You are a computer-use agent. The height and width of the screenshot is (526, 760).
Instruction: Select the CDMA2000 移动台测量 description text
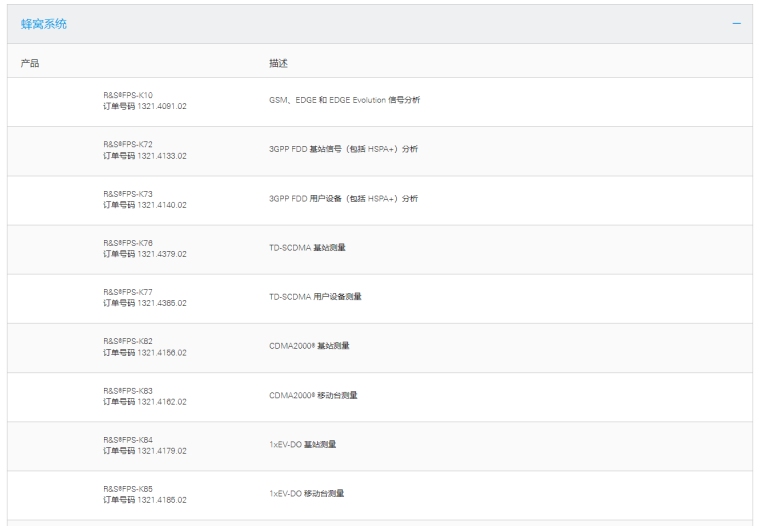point(313,395)
